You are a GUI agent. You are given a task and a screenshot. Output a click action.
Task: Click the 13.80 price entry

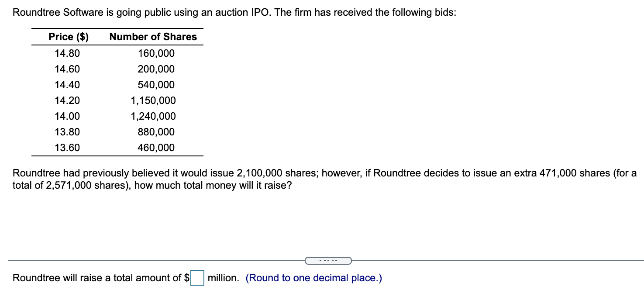pos(68,131)
